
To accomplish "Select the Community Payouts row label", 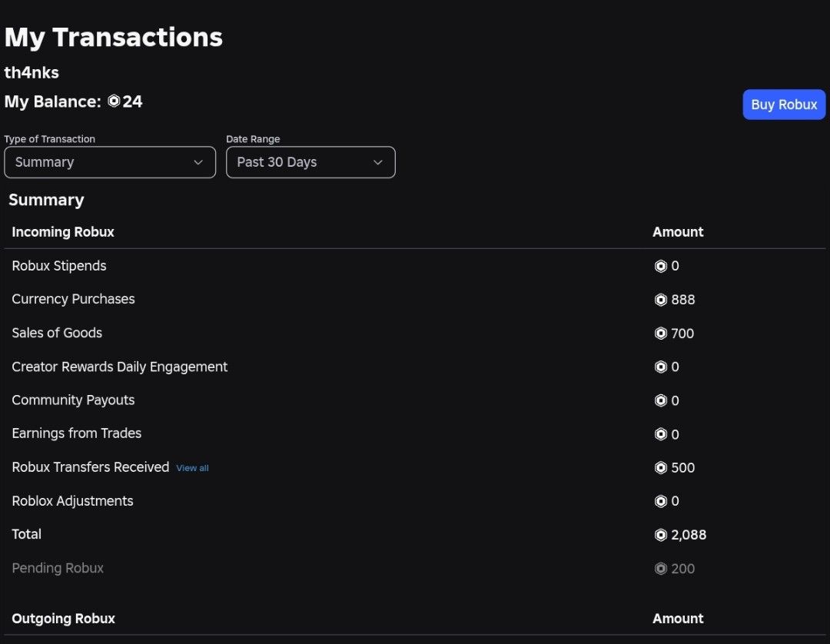I will pyautogui.click(x=73, y=400).
